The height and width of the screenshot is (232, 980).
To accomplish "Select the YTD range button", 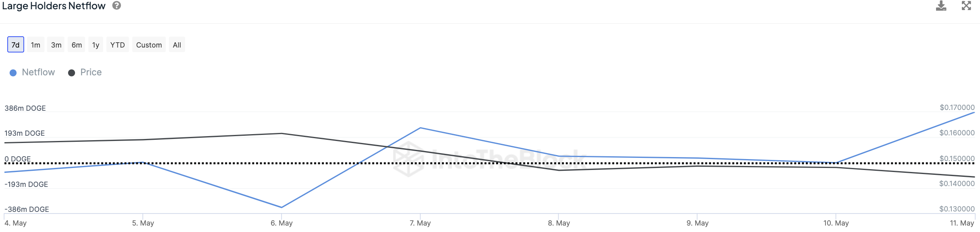I will [117, 45].
